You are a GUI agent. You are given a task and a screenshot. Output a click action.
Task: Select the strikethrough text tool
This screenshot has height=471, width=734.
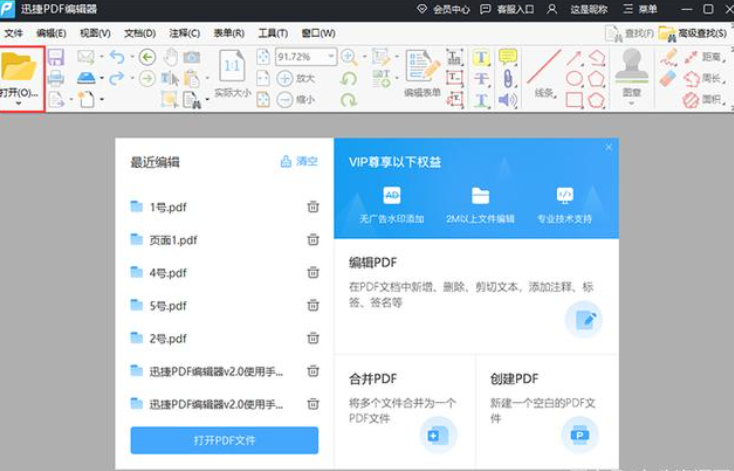click(481, 78)
